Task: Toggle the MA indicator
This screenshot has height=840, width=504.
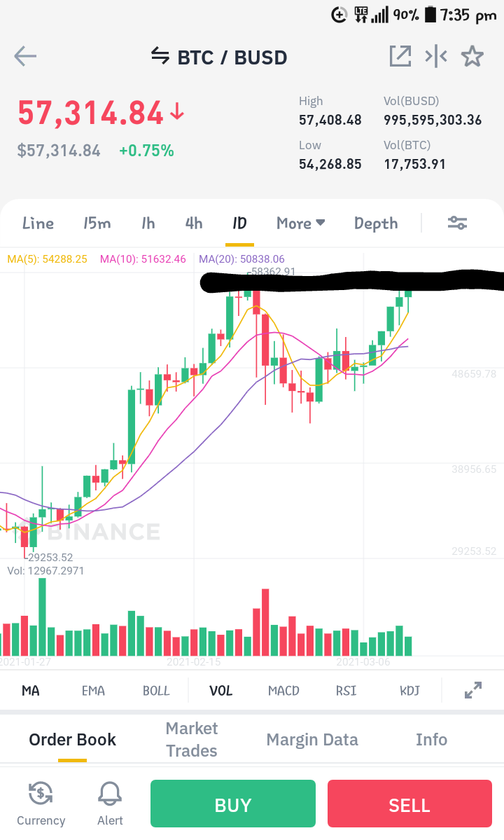Action: (31, 691)
